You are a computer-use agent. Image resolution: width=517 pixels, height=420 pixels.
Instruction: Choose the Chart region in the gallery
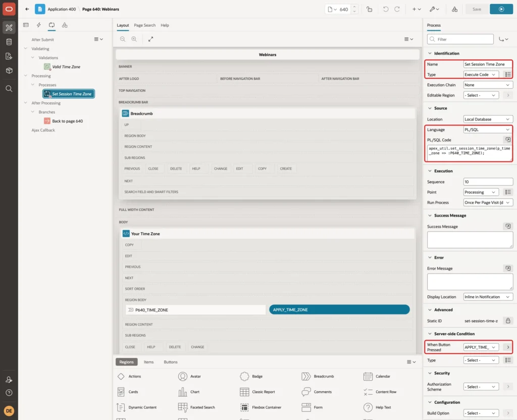[x=189, y=392]
